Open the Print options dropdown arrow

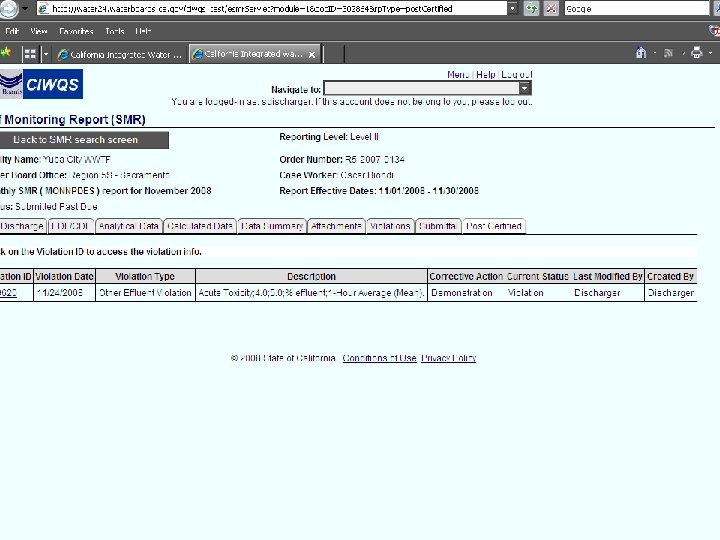[x=711, y=53]
